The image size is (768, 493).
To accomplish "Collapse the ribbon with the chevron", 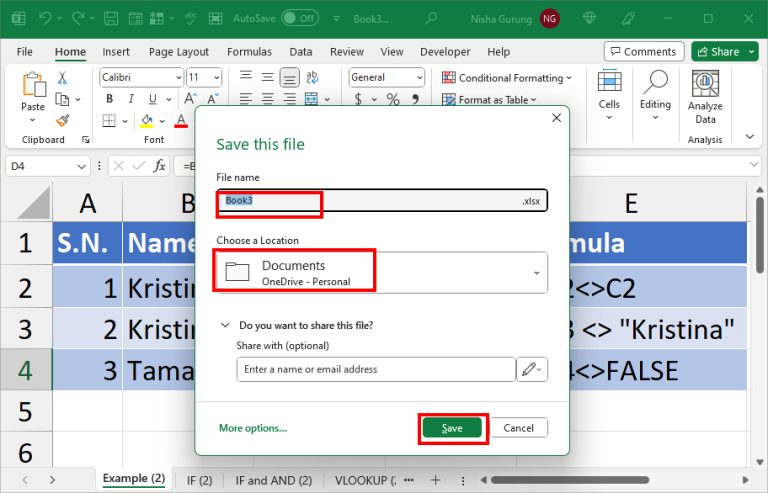I will pos(750,137).
